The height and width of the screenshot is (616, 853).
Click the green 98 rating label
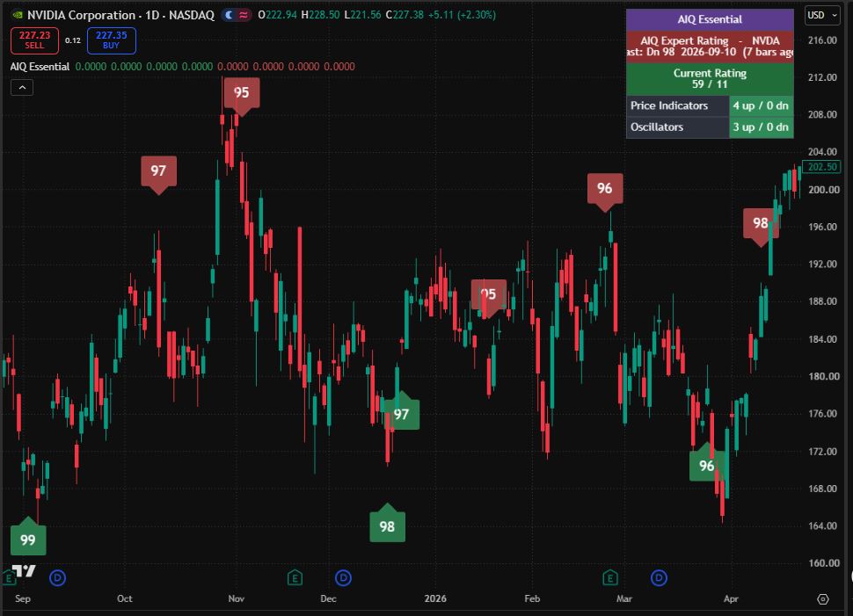(387, 525)
